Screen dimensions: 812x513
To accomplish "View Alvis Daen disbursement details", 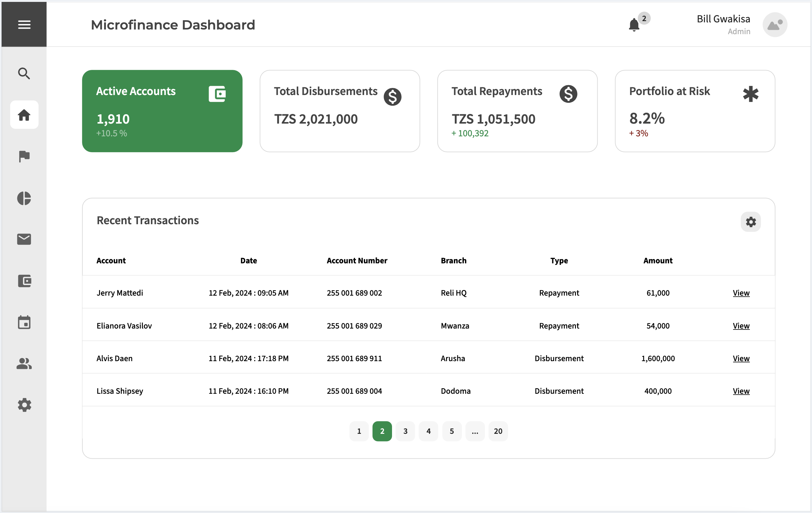I will 741,358.
